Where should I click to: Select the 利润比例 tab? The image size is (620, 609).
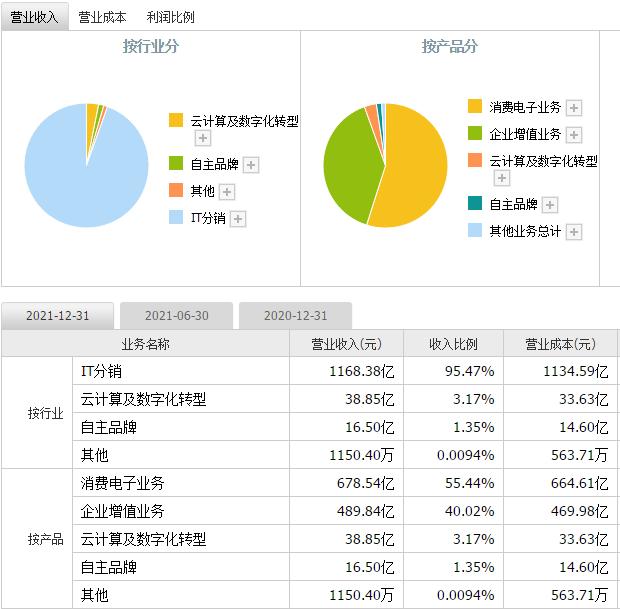[170, 17]
